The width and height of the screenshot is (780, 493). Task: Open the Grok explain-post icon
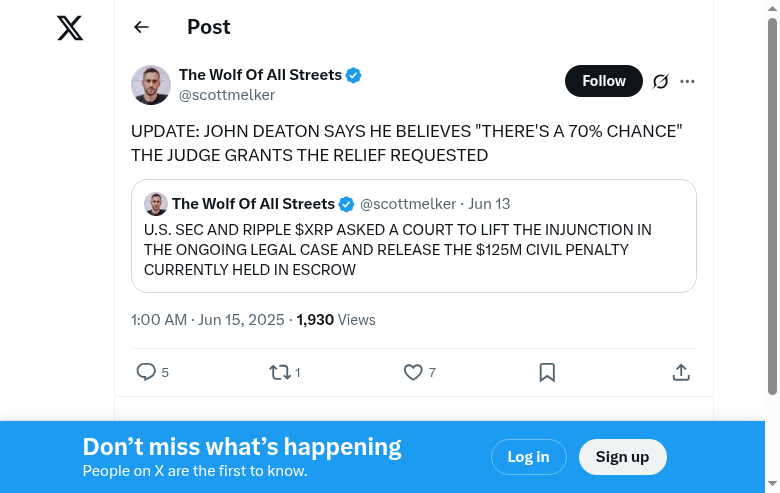660,82
